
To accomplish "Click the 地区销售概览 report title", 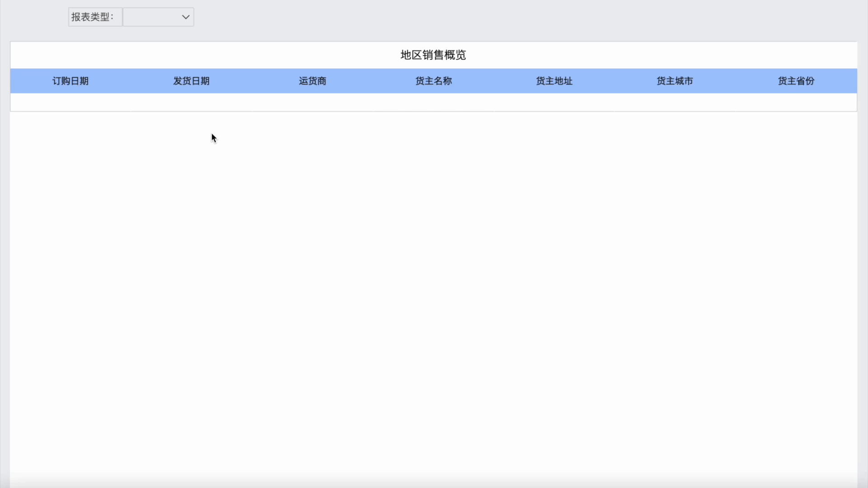I will tap(433, 55).
